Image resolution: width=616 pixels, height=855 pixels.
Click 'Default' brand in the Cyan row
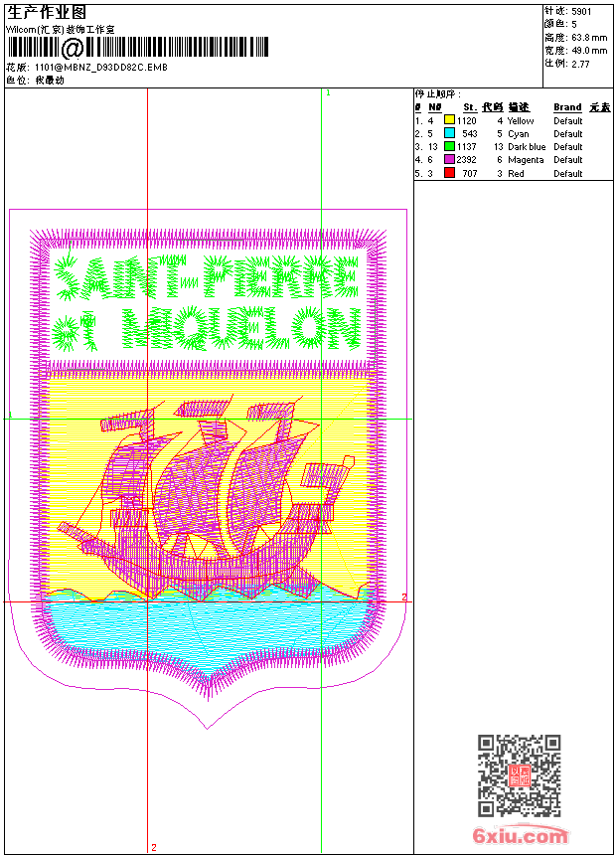(567, 133)
